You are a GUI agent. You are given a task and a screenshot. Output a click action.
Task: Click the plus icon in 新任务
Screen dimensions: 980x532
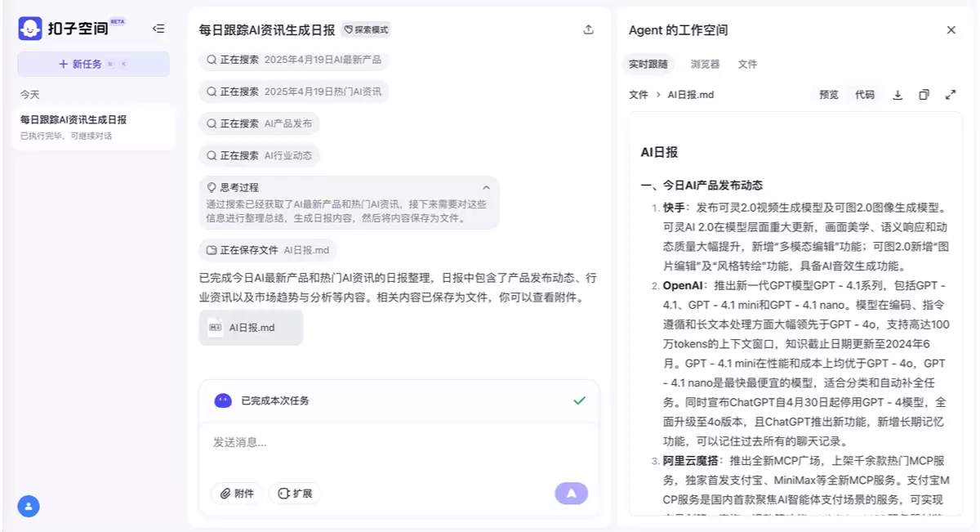click(x=63, y=64)
